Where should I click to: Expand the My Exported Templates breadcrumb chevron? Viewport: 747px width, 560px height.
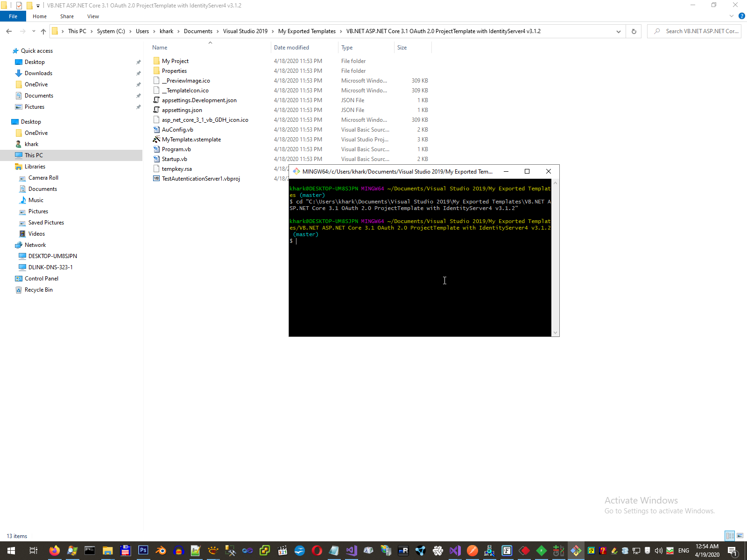pyautogui.click(x=341, y=31)
